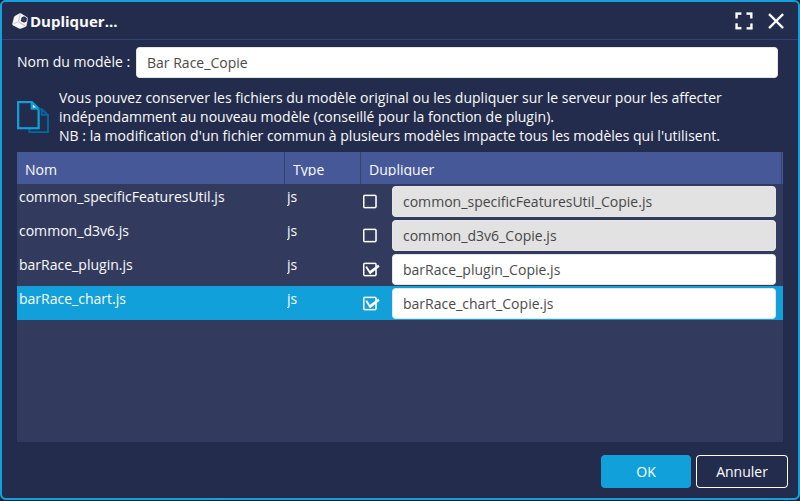Image resolution: width=800 pixels, height=501 pixels.
Task: Close the Dupliquer dialog
Action: point(775,20)
